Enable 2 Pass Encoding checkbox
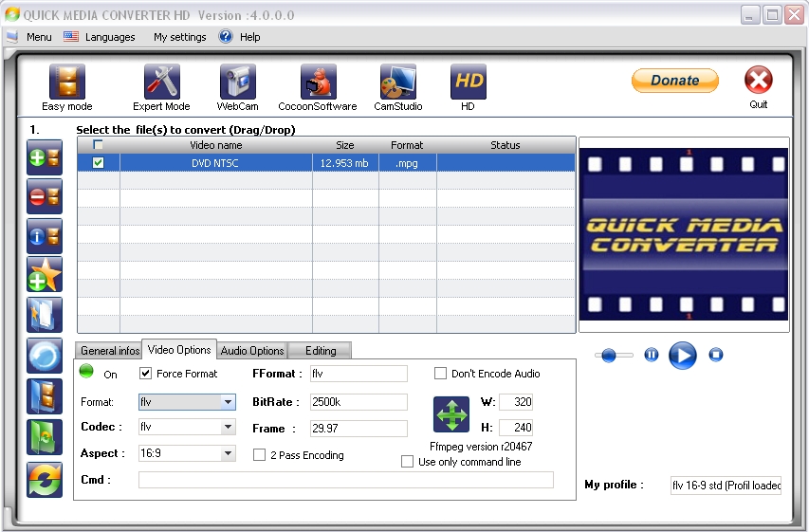Viewport: 809px width, 532px height. coord(259,454)
